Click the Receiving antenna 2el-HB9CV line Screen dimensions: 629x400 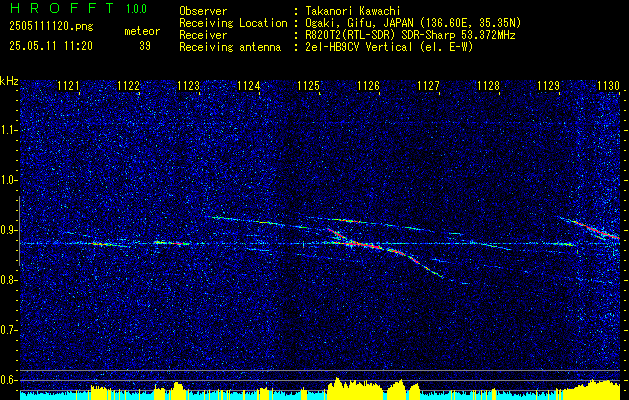[x=389, y=47]
